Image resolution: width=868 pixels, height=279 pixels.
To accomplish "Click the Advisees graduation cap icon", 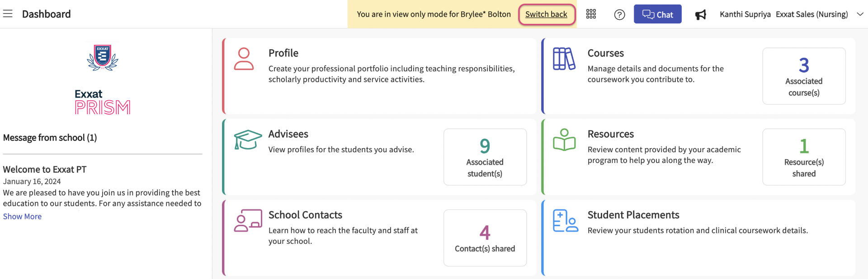I will tap(248, 139).
